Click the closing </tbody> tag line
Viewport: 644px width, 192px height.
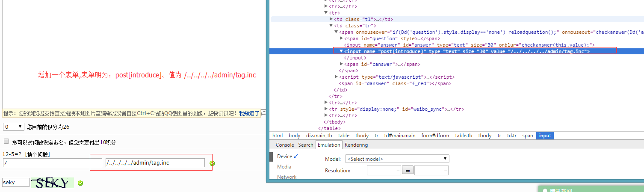pyautogui.click(x=334, y=122)
